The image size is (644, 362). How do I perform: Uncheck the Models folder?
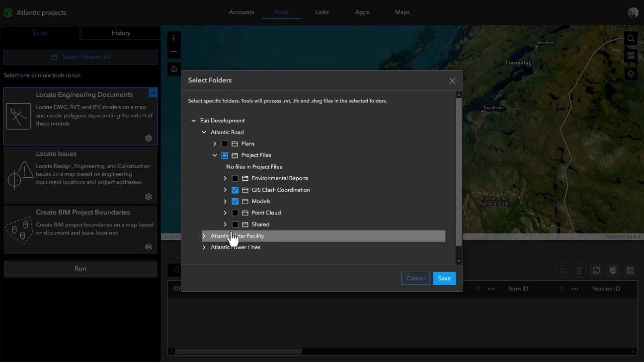click(x=235, y=201)
